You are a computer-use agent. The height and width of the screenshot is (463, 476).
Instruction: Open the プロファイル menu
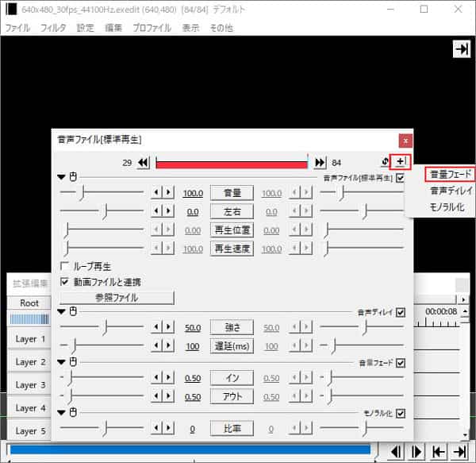pos(152,28)
